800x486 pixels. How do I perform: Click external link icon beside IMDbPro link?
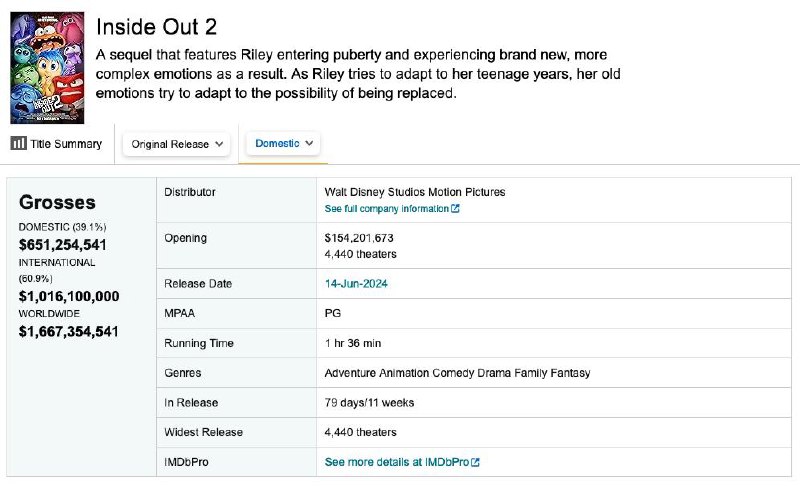pos(476,462)
